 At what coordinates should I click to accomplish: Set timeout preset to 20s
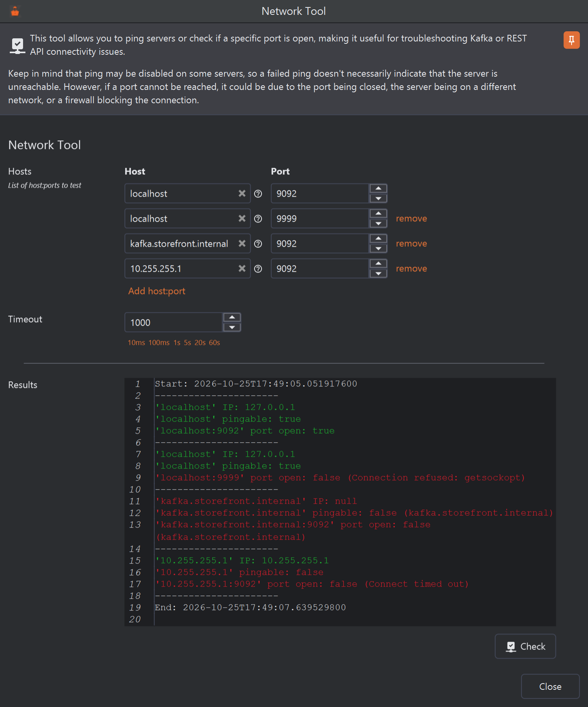pos(200,343)
